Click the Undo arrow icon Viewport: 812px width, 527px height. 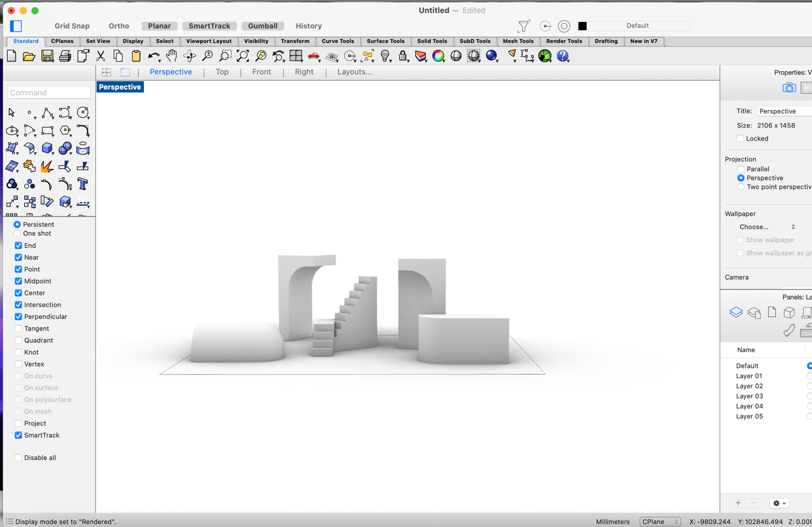[x=154, y=56]
